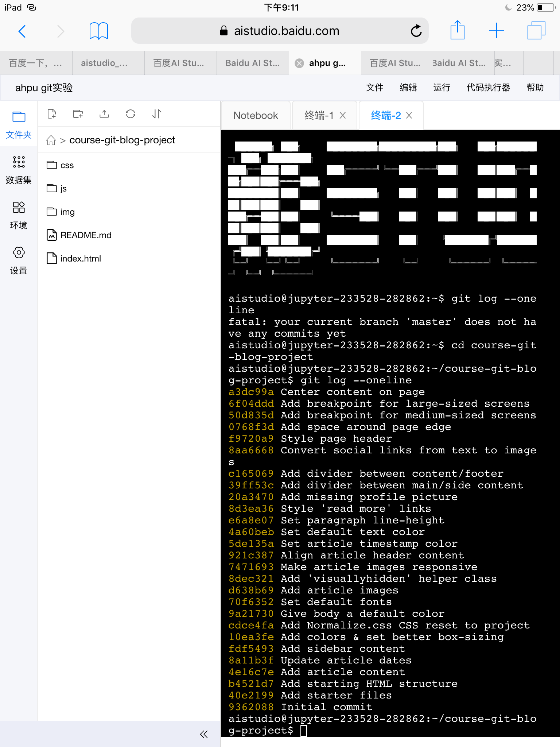Open the Safari share sheet icon

coord(457,30)
